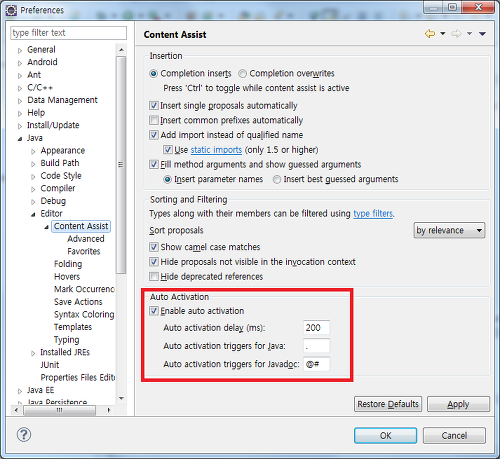Enable Insert common prefixes automatically

point(154,120)
